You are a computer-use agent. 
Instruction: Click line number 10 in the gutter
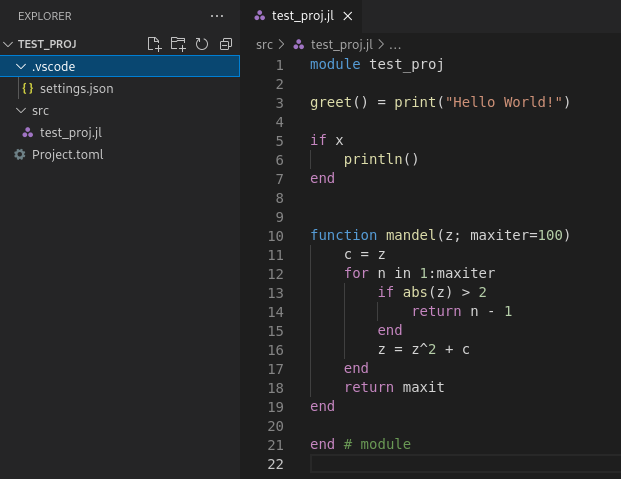275,236
